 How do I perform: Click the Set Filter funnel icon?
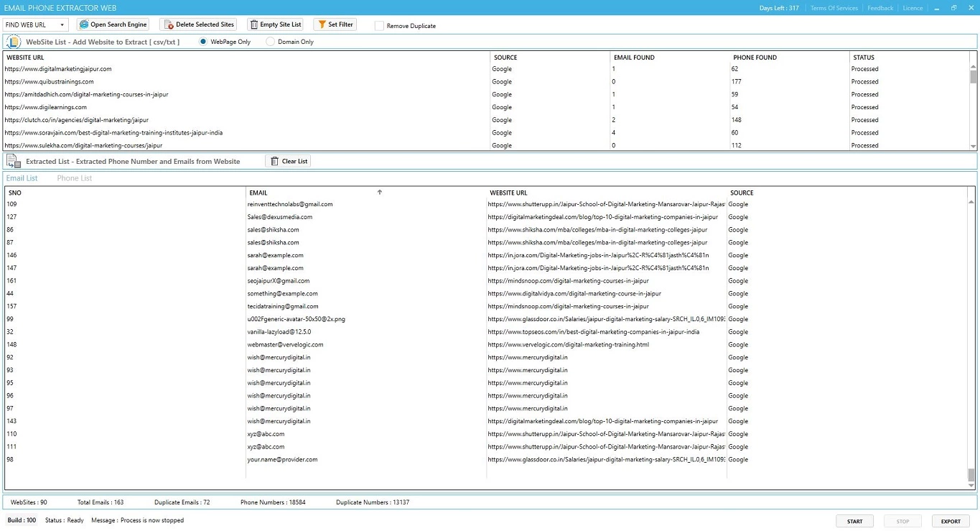[322, 25]
